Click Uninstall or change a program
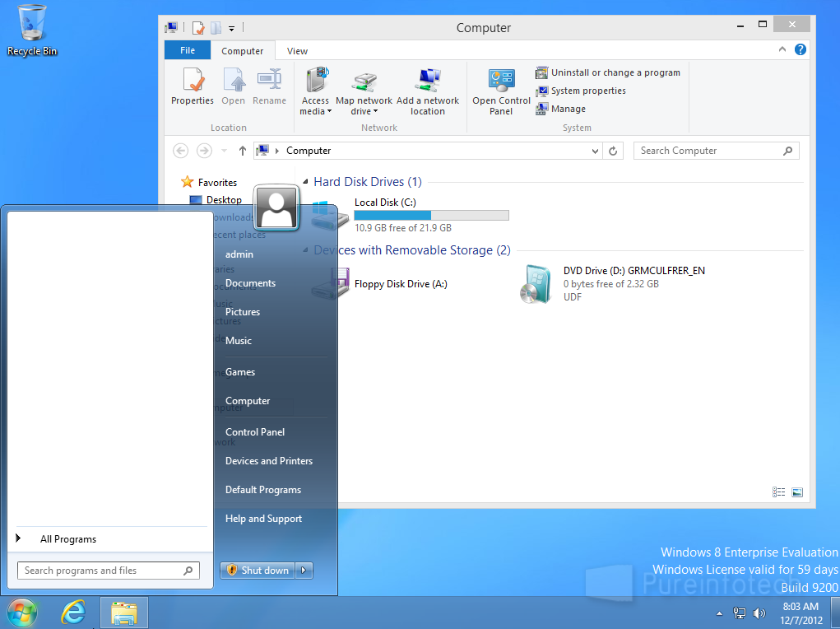The width and height of the screenshot is (840, 629). pos(608,72)
